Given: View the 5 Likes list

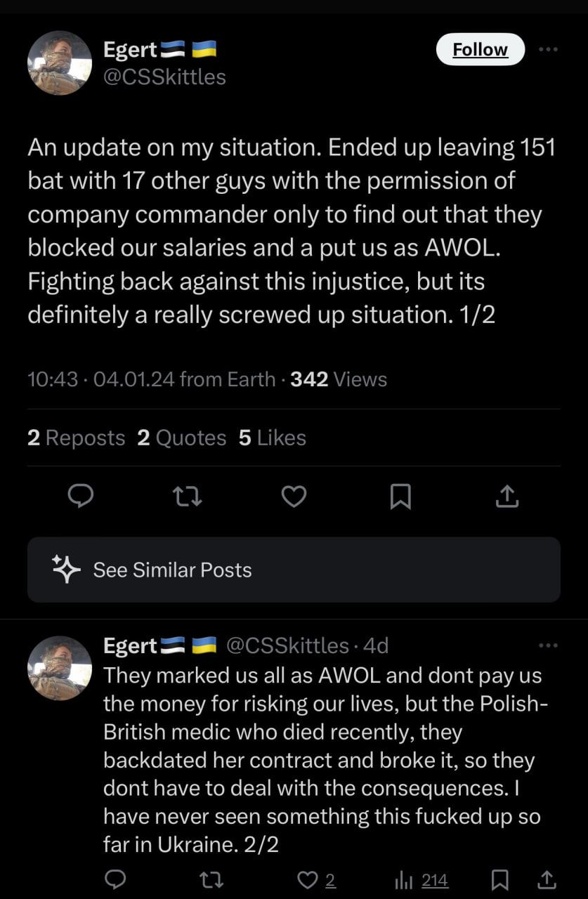Looking at the screenshot, I should 273,438.
